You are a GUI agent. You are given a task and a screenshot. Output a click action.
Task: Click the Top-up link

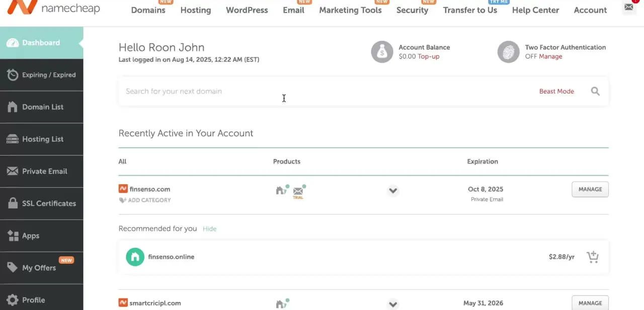click(x=429, y=56)
